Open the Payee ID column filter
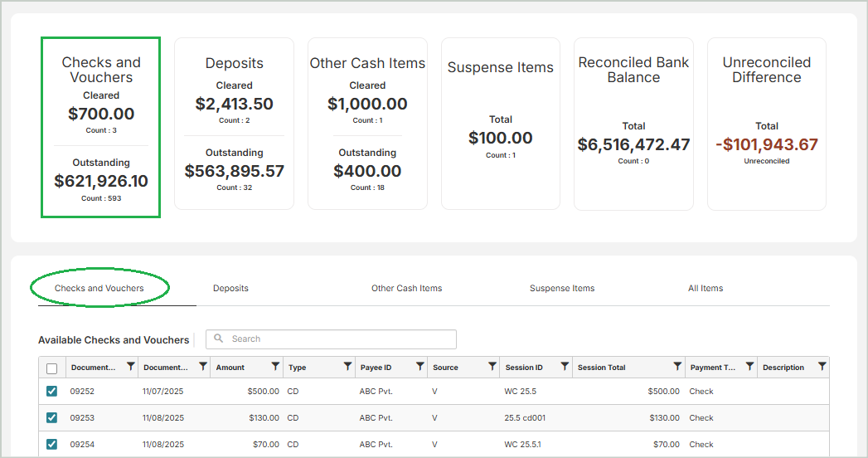868x458 pixels. pyautogui.click(x=419, y=367)
